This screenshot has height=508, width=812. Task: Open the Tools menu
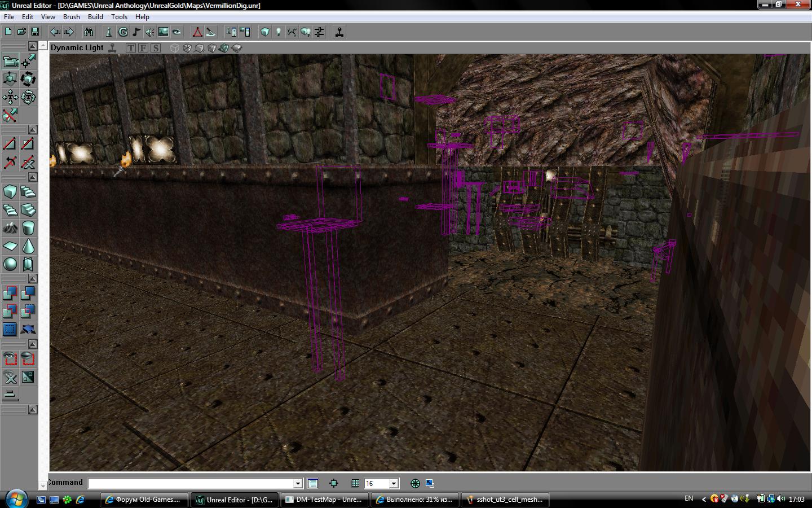click(120, 17)
